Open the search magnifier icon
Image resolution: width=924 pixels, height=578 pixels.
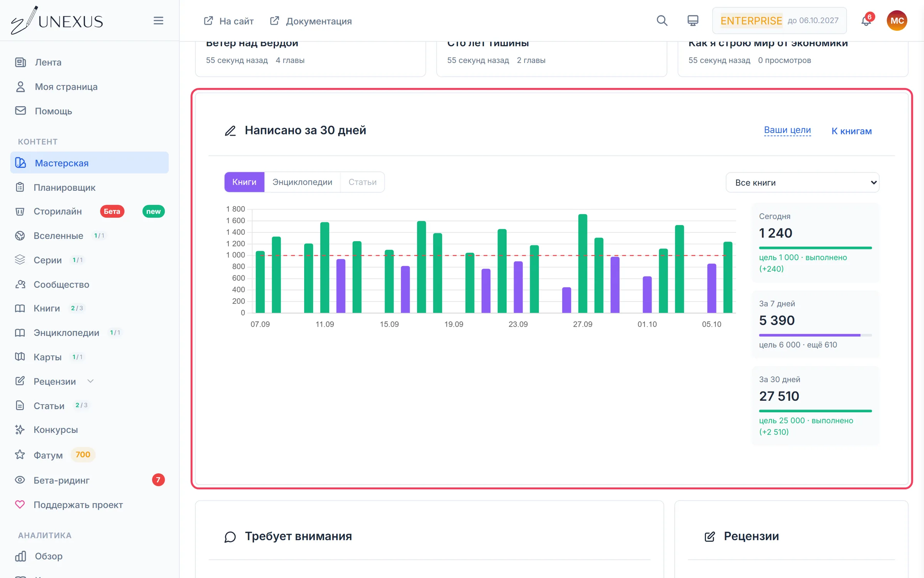click(662, 20)
